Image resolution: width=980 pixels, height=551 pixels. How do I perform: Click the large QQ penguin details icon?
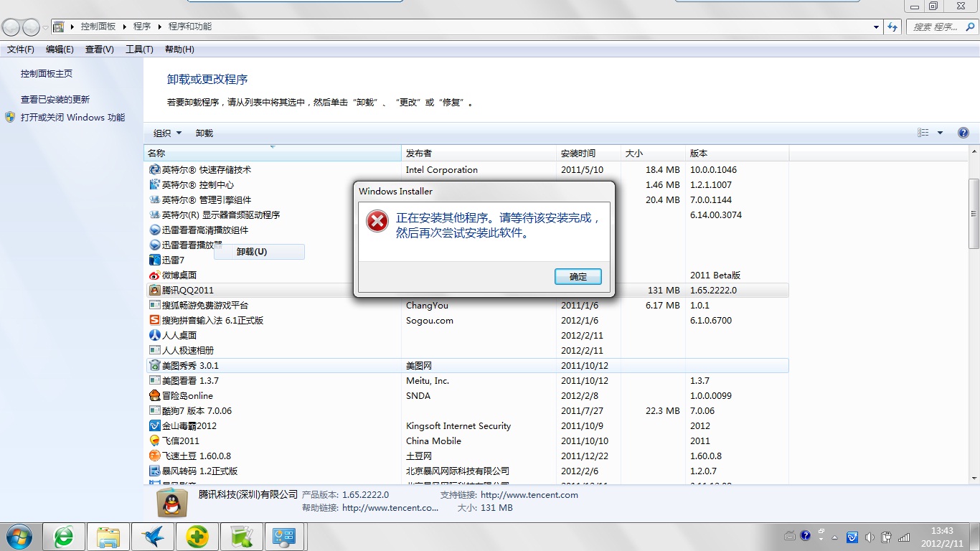pyautogui.click(x=172, y=504)
